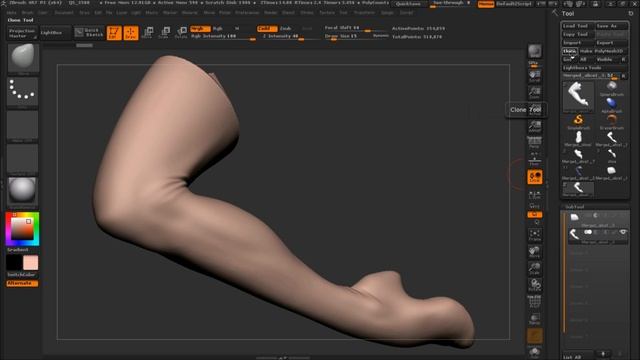Click the Save As button
This screenshot has width=640, height=360.
coord(611,26)
